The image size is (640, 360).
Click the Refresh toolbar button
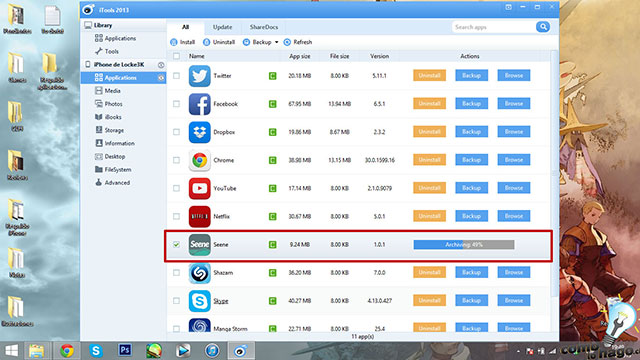pyautogui.click(x=298, y=42)
